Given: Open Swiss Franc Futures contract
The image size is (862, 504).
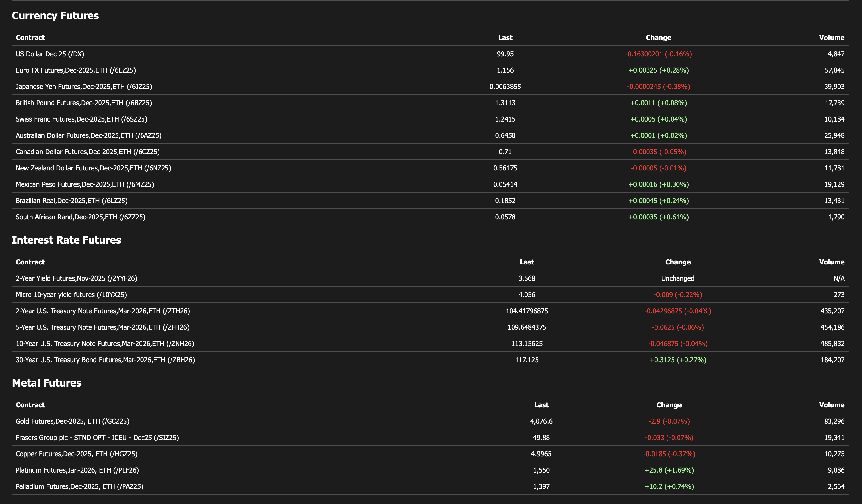Looking at the screenshot, I should [x=81, y=119].
